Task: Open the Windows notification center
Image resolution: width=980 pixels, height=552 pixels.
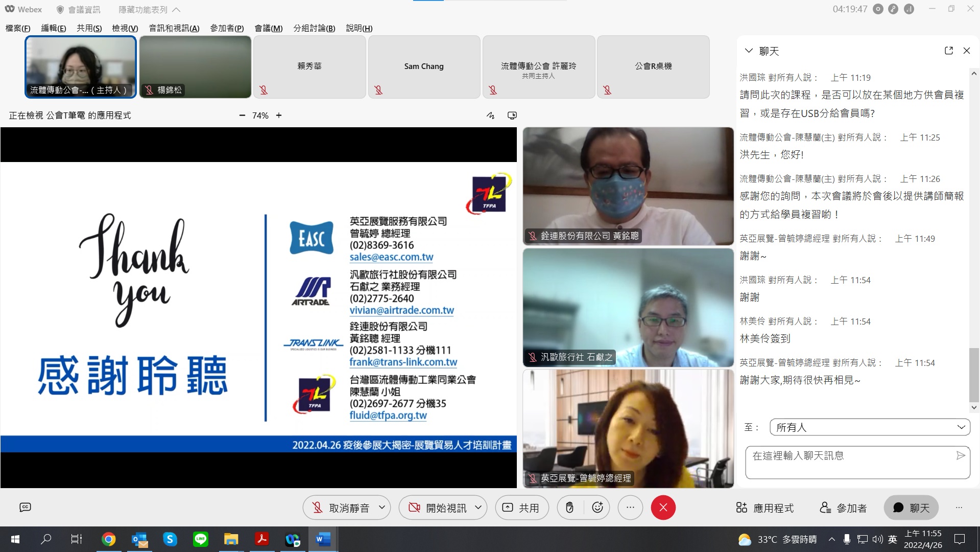Action: coord(960,539)
